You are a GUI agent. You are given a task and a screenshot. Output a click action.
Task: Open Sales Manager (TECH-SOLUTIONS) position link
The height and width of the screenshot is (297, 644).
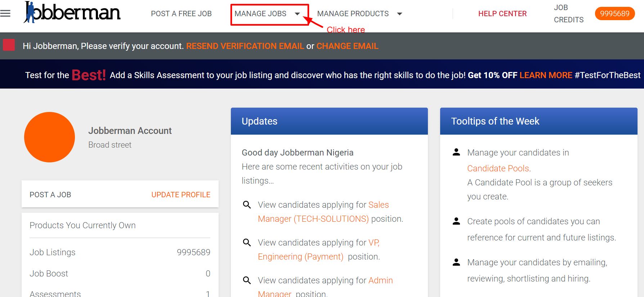323,212
